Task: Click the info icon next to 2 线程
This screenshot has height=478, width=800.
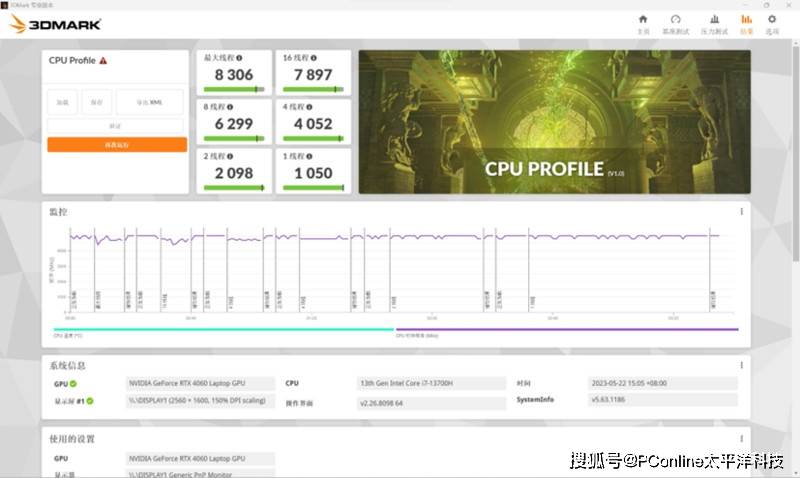Action: [x=230, y=156]
